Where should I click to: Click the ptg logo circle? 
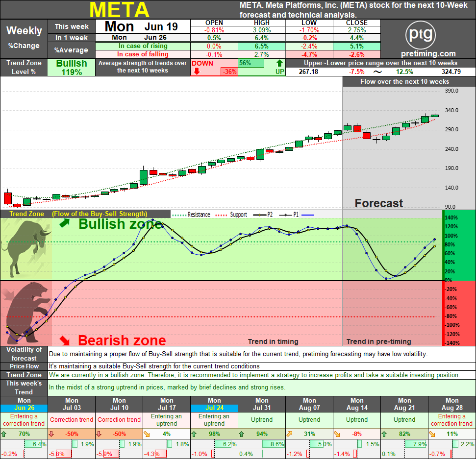coord(421,35)
